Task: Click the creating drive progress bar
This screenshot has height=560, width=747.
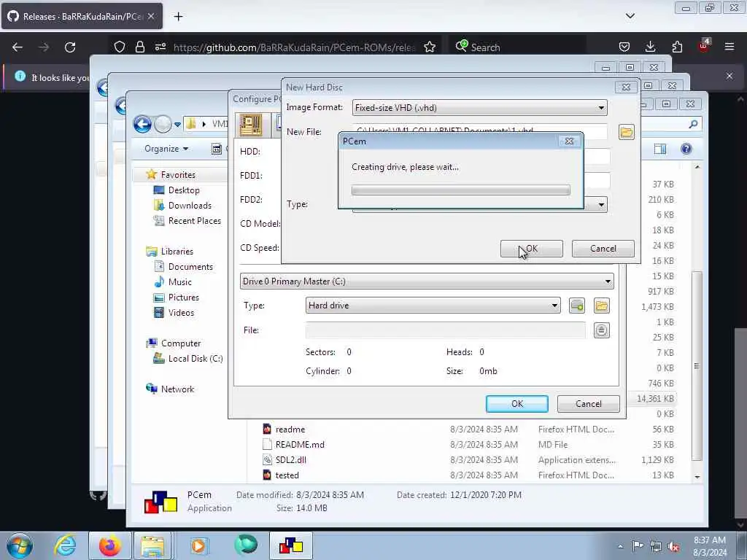Action: click(x=461, y=190)
